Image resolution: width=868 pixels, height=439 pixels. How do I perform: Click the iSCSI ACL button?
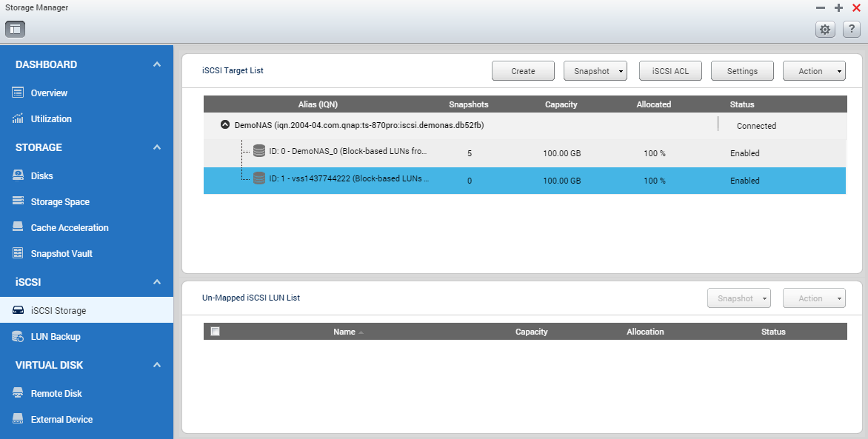(x=670, y=71)
